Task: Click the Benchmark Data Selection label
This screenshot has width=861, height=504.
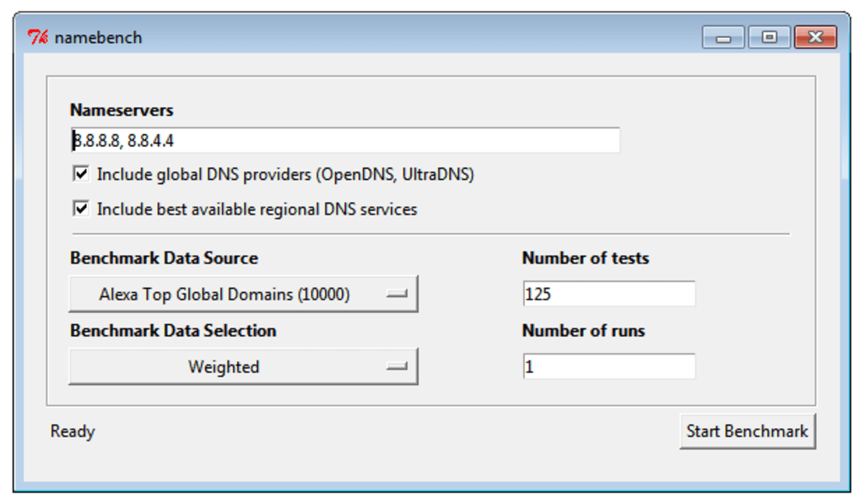Action: click(x=173, y=331)
